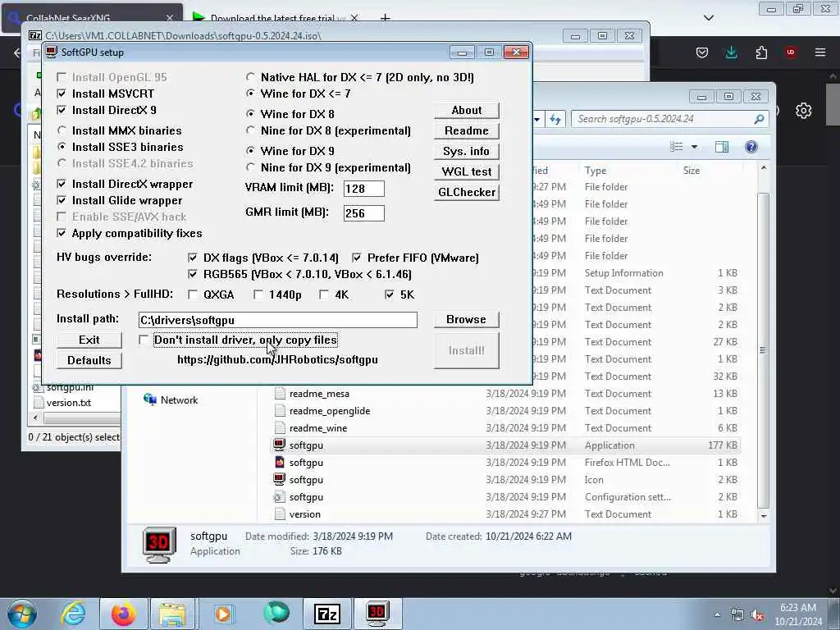Viewport: 840px width, 630px height.
Task: Open Firefox from the taskbar
Action: point(123,614)
